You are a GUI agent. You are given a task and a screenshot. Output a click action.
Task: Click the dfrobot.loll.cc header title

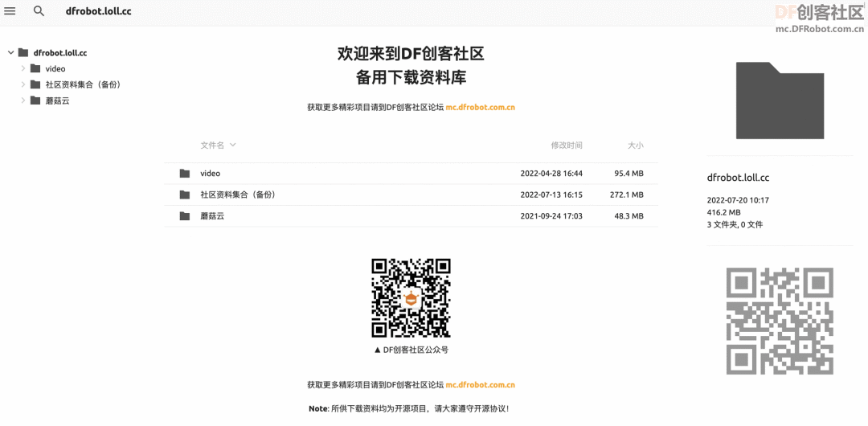97,11
